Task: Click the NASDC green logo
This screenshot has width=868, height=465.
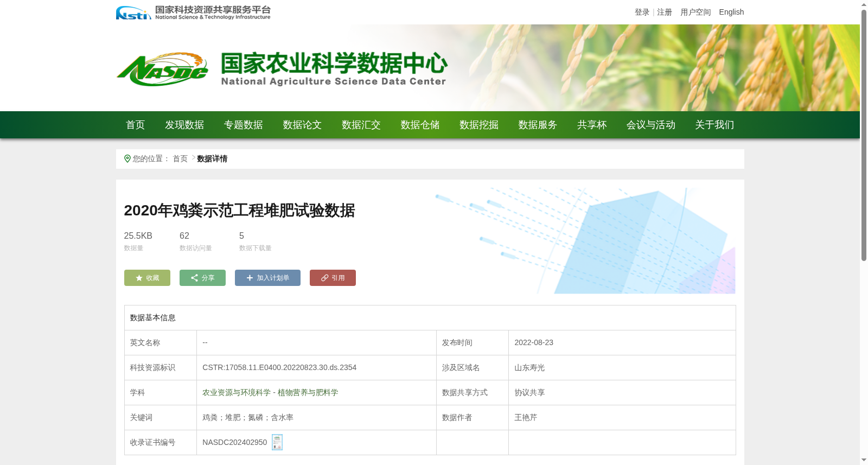Action: tap(162, 69)
